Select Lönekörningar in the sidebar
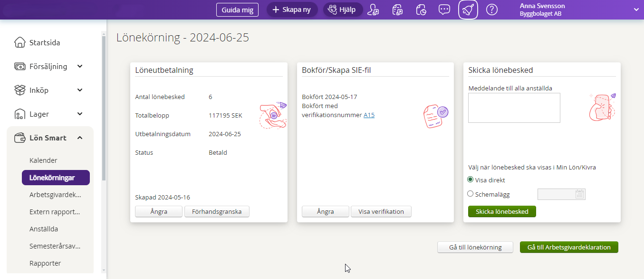Image resolution: width=644 pixels, height=279 pixels. pyautogui.click(x=56, y=178)
